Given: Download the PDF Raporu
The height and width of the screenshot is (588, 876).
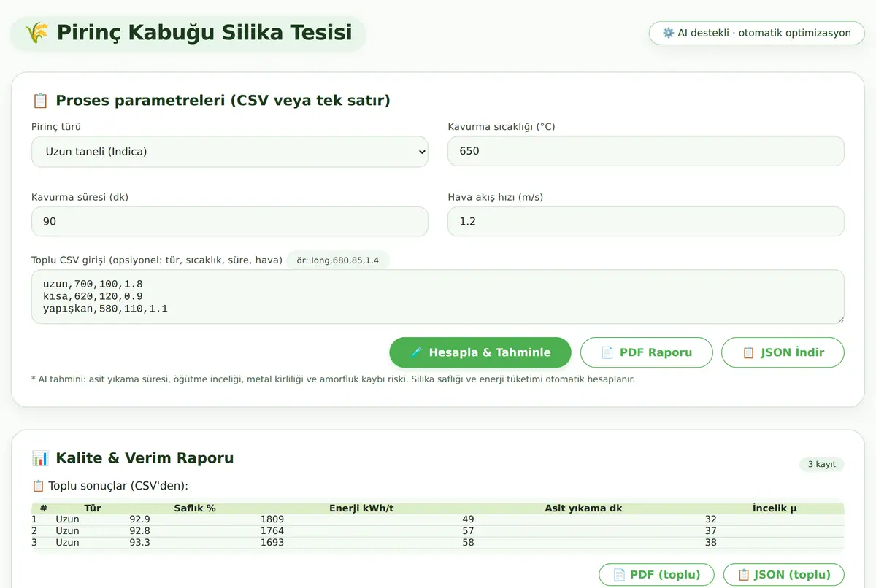Looking at the screenshot, I should pyautogui.click(x=646, y=352).
